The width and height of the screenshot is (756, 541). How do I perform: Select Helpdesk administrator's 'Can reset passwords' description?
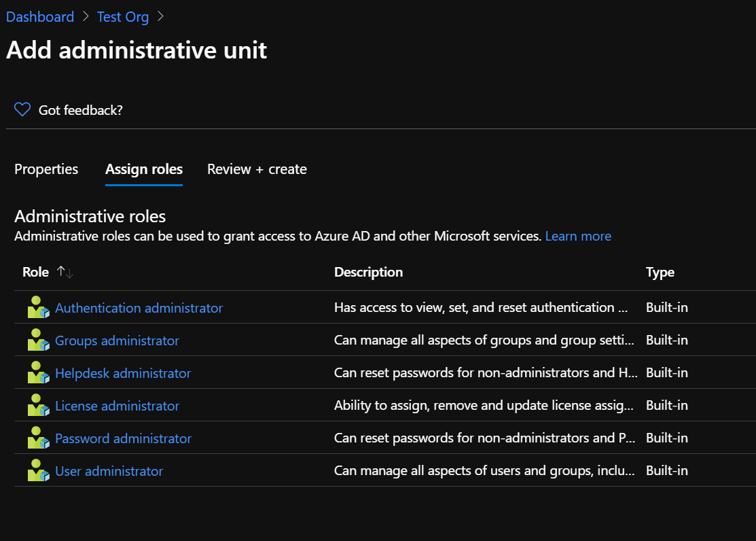pos(486,373)
